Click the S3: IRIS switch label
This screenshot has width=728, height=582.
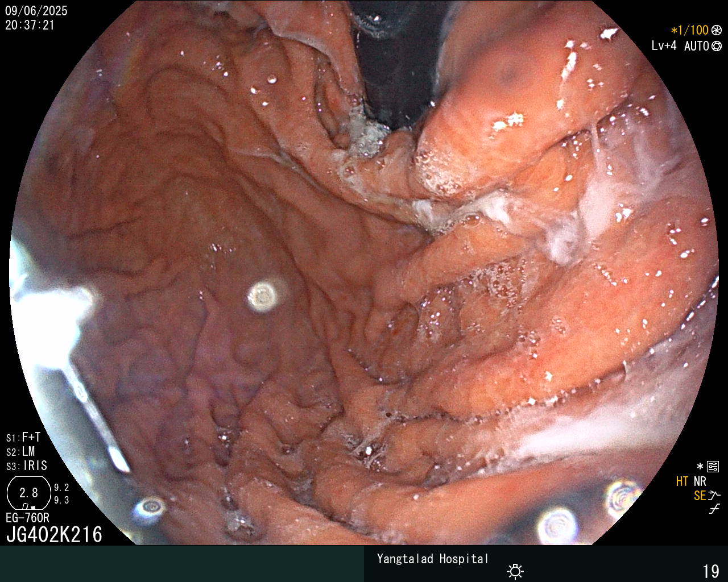(27, 466)
